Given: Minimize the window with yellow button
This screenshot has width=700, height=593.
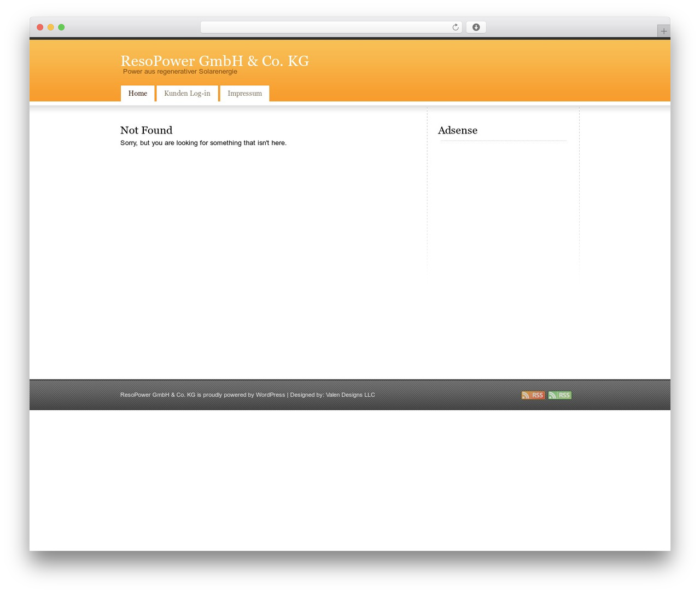Looking at the screenshot, I should 51,27.
